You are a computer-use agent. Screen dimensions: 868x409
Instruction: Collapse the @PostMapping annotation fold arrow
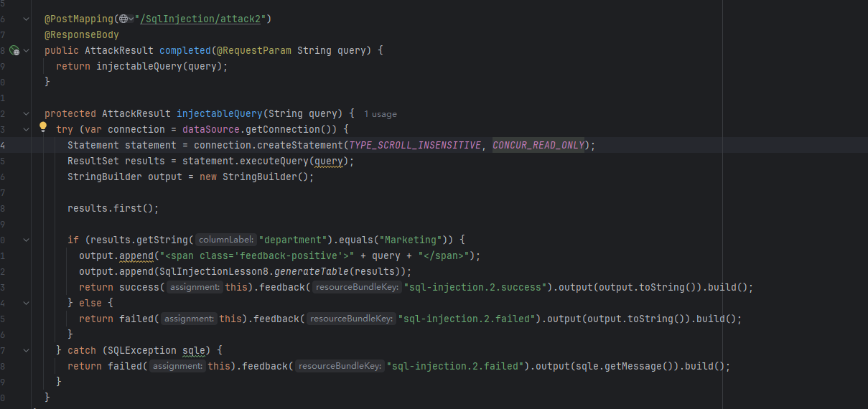click(27, 19)
